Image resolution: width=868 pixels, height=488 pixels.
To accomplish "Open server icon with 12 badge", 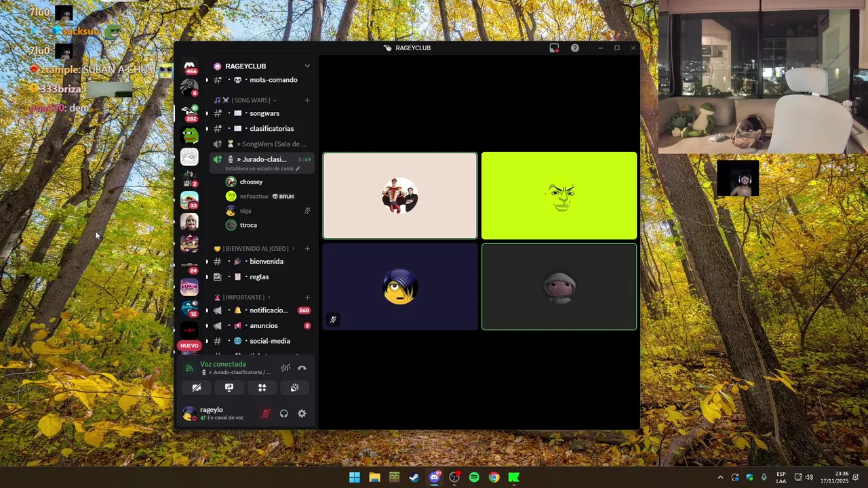I will pos(189,308).
